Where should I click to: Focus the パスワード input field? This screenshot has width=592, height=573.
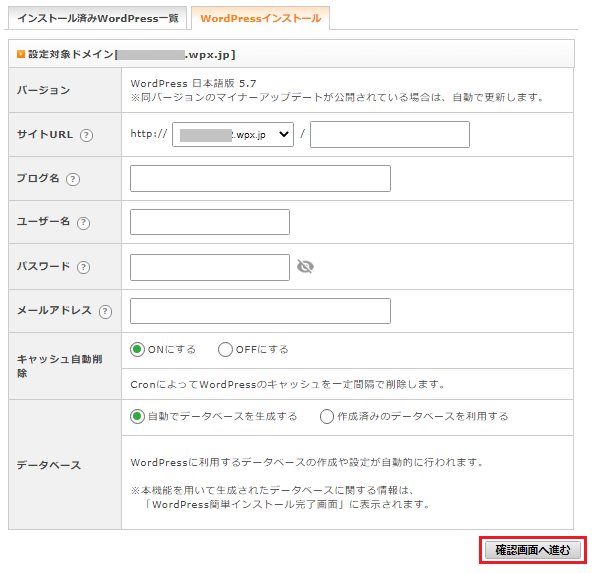210,267
